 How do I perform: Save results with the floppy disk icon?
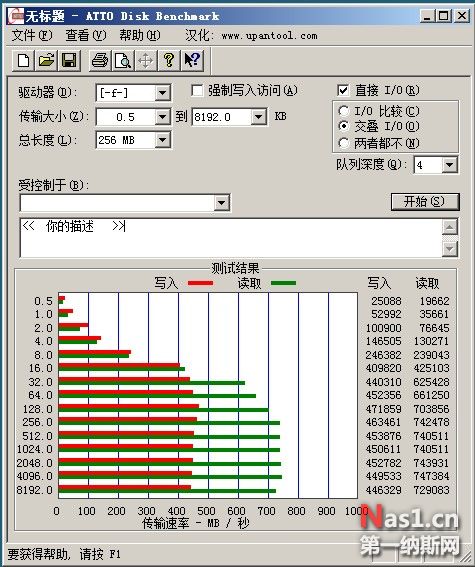click(69, 60)
